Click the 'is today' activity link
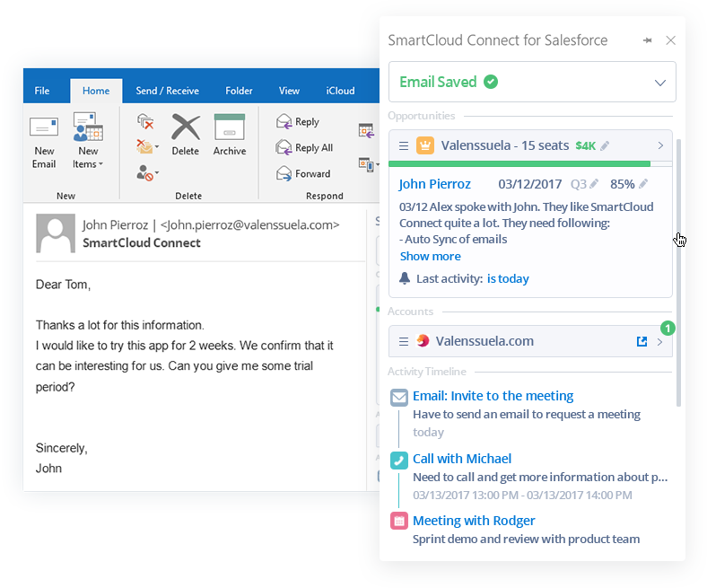Screen dimensions: 707x588 pos(508,279)
